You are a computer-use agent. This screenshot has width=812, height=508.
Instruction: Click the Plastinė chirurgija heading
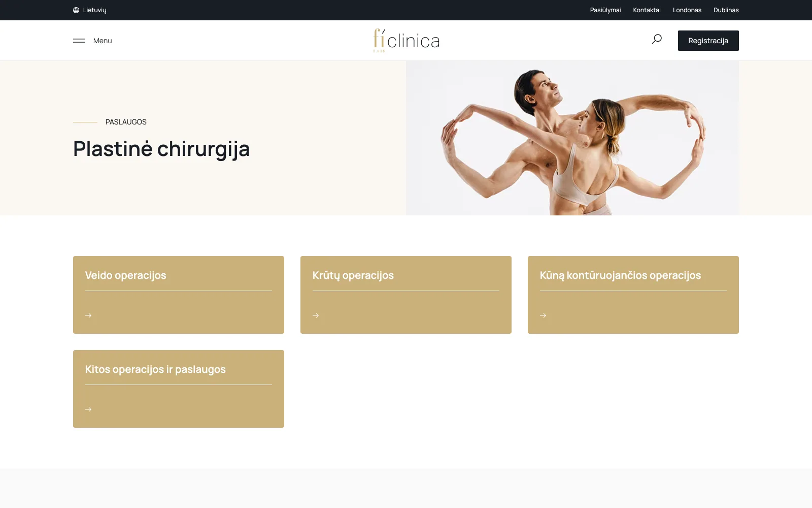click(161, 149)
